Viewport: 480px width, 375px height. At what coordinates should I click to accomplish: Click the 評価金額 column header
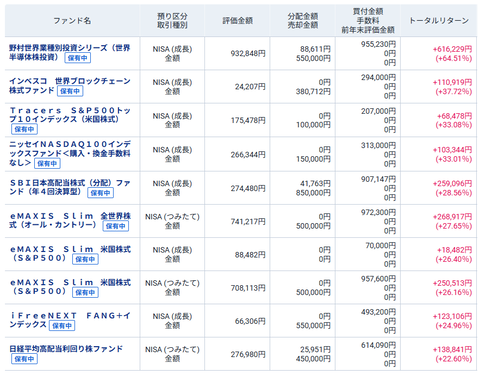(x=238, y=21)
